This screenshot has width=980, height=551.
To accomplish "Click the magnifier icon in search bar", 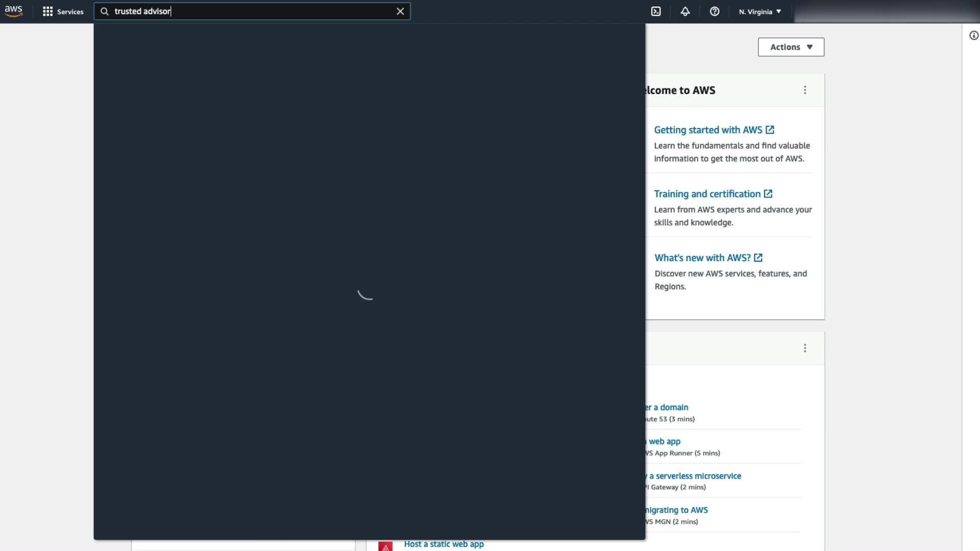I will (105, 11).
